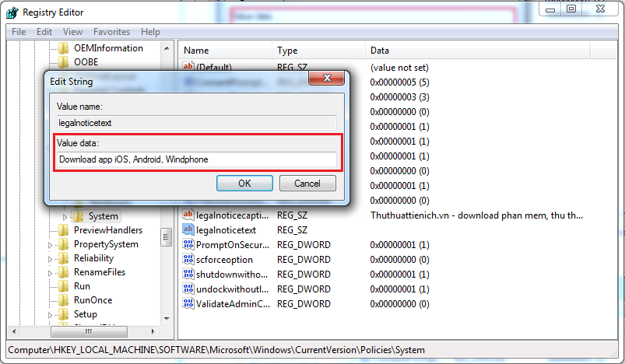Viewport: 625px width, 364px height.
Task: Expand the Setup tree node
Action: point(51,315)
